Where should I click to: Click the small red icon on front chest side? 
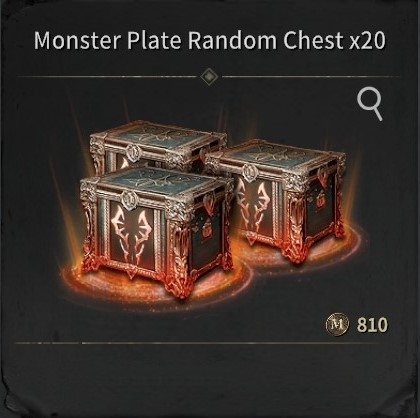(208, 229)
